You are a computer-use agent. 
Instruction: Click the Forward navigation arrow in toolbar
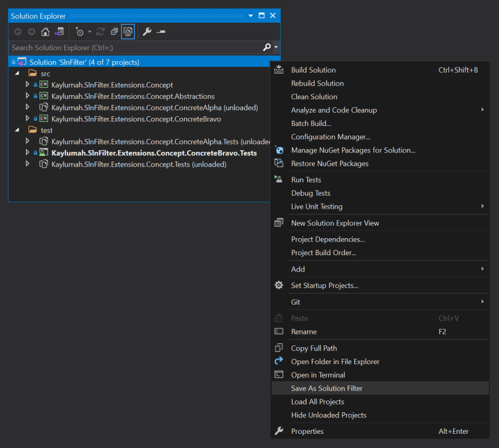point(32,32)
